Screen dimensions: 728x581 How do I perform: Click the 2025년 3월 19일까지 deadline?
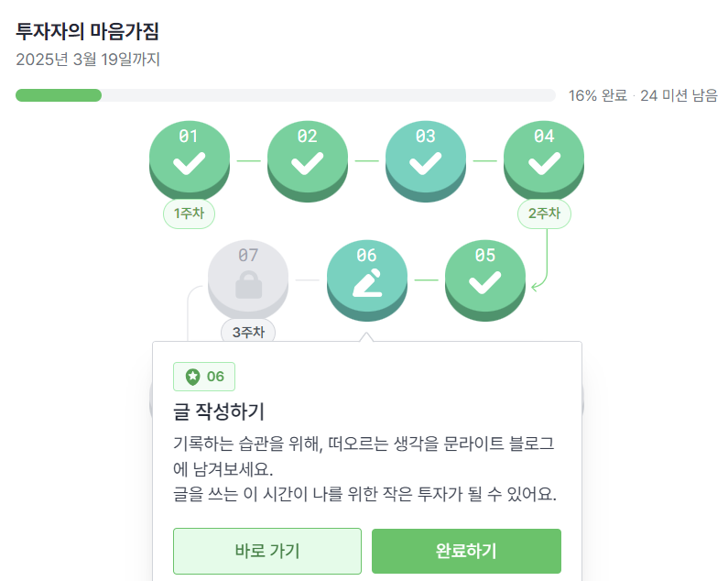point(88,60)
